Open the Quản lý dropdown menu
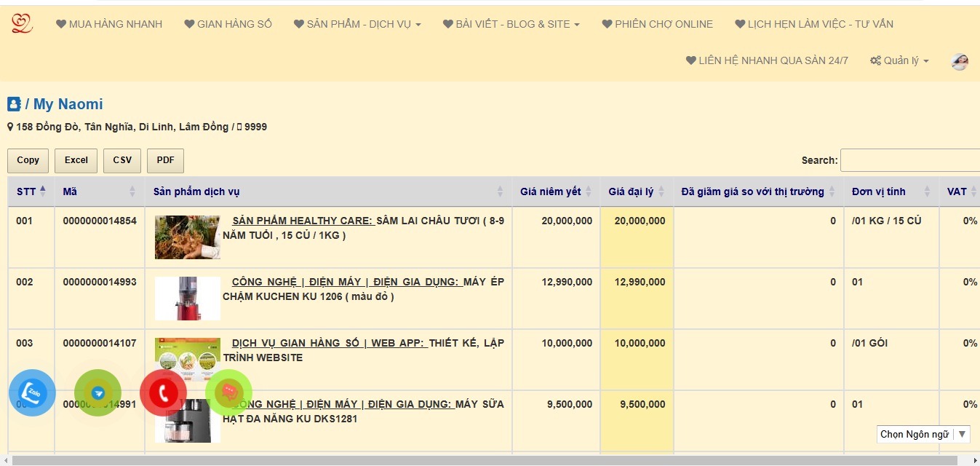Image resolution: width=980 pixels, height=466 pixels. pyautogui.click(x=899, y=60)
